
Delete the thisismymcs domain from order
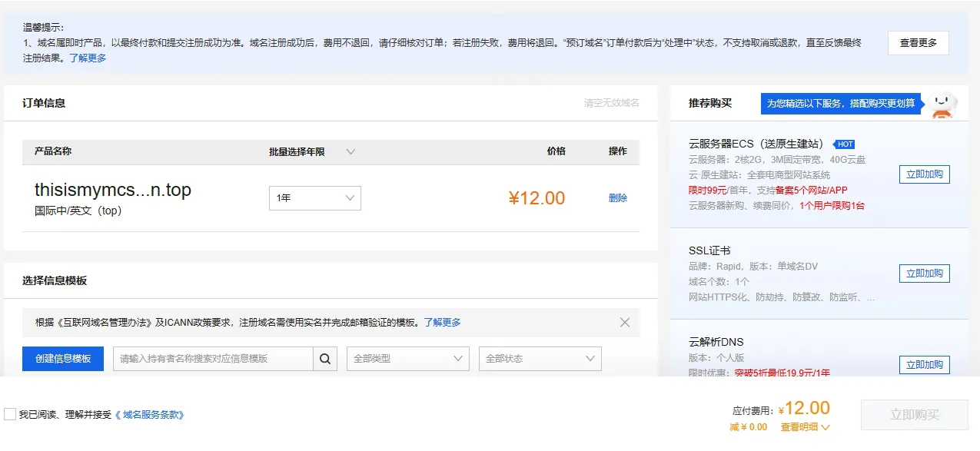617,198
